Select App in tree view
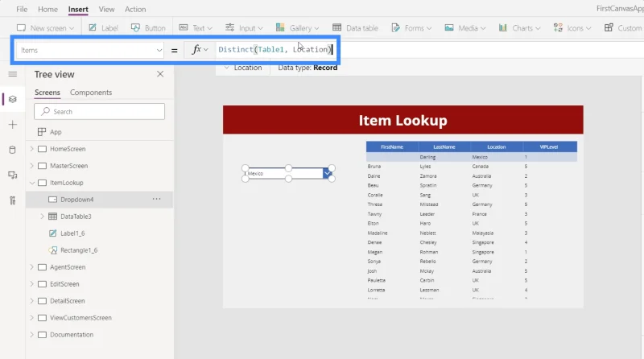 (x=56, y=132)
